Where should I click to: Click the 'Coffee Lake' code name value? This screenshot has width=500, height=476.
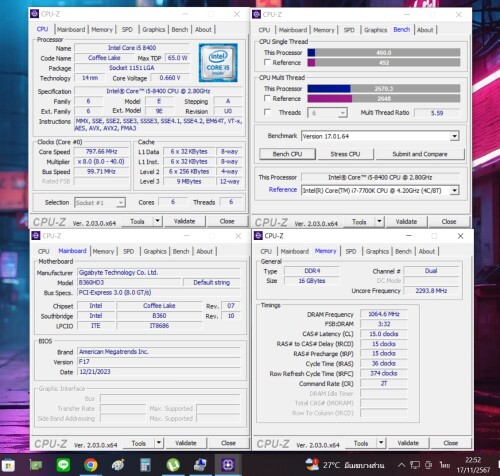[x=104, y=58]
